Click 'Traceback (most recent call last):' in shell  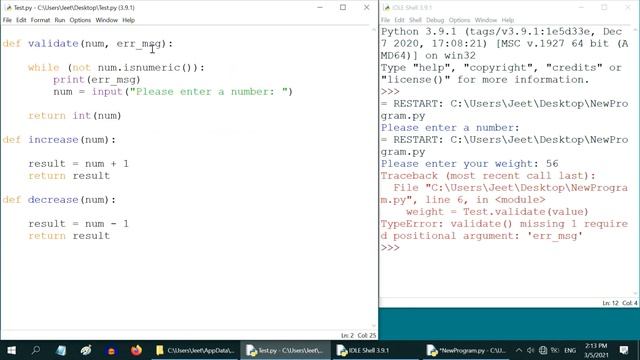coord(488,176)
